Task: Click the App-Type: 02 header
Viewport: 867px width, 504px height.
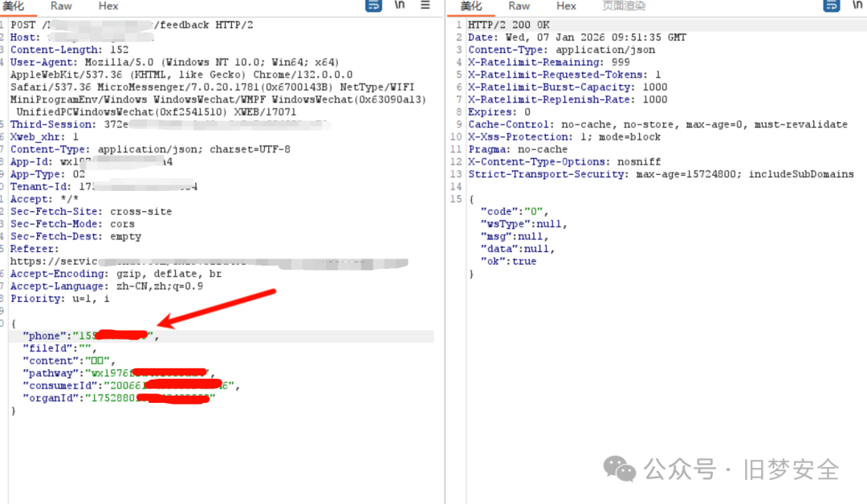Action: point(47,174)
